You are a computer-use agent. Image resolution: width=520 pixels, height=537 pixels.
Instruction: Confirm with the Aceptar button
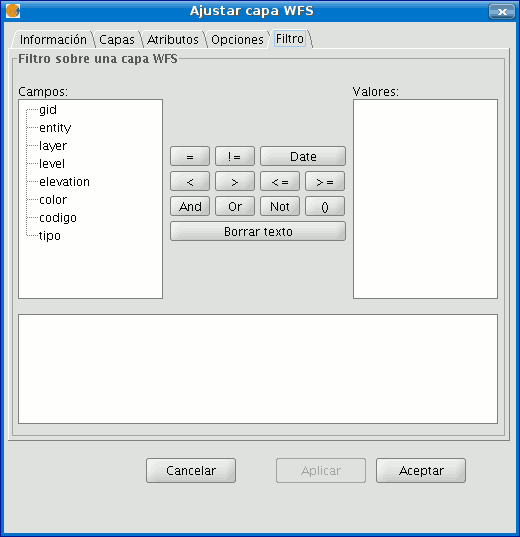[421, 471]
